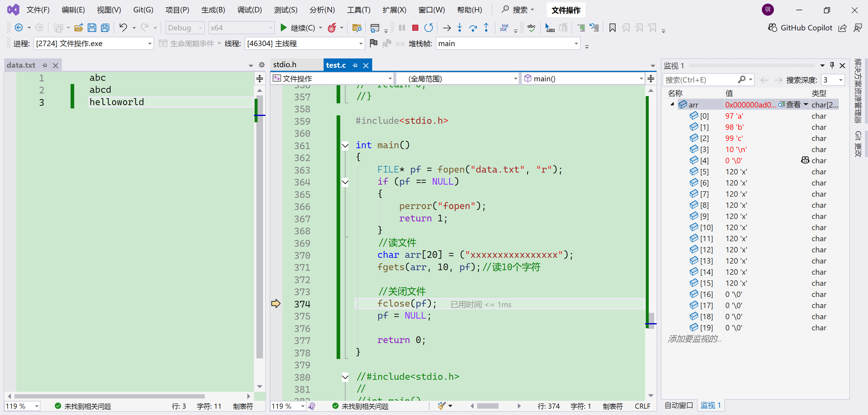This screenshot has width=868, height=415.
Task: Open the Debug configuration dropdown
Action: pos(200,28)
